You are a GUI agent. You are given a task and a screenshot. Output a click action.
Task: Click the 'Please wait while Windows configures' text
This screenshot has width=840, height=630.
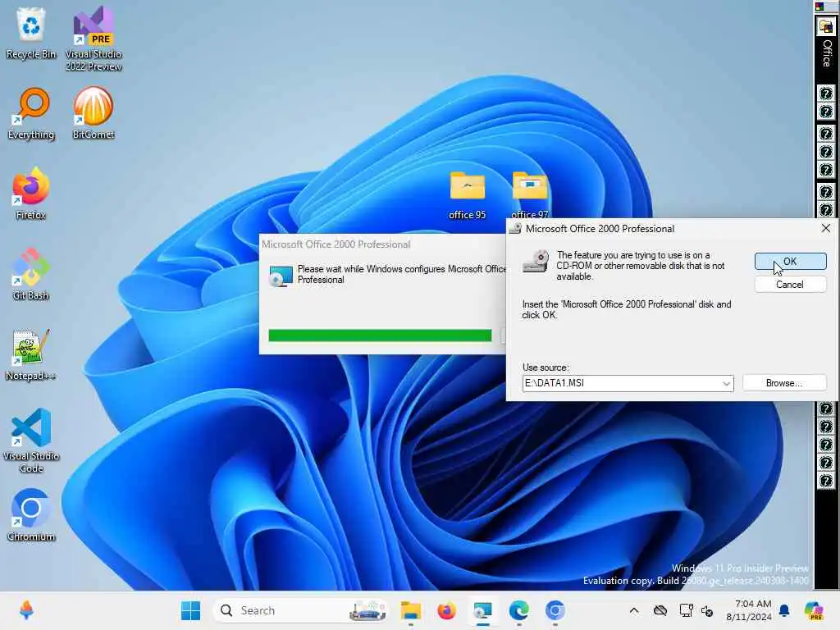click(x=402, y=274)
